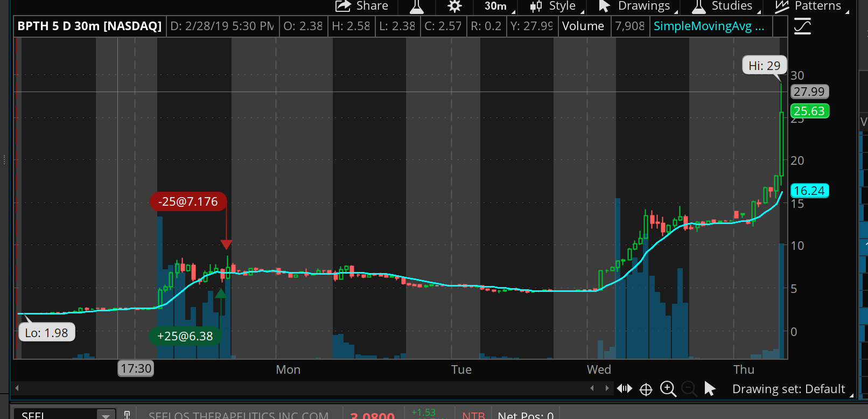
Task: Open the Patterns dropdown menu
Action: [811, 6]
